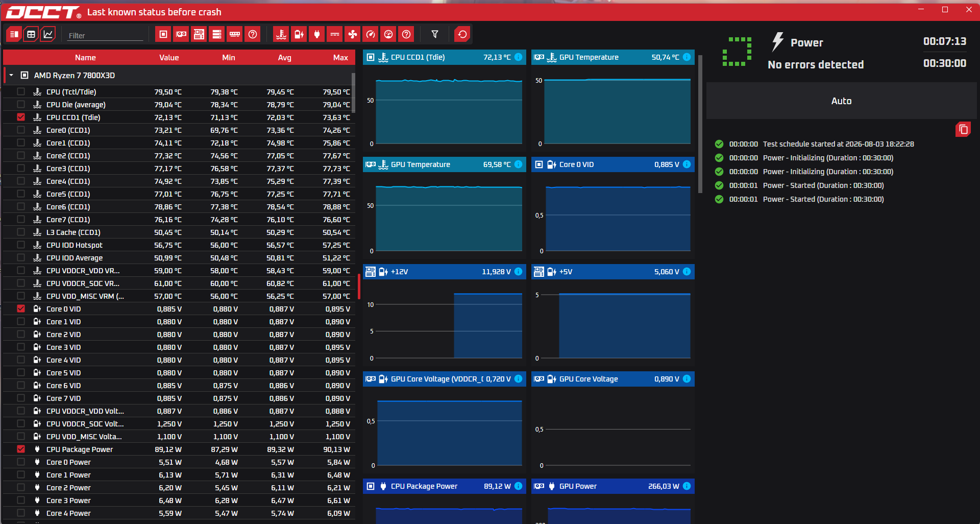Open info for CPU CCD1 (Tdie) graph
The width and height of the screenshot is (980, 524).
pos(519,57)
